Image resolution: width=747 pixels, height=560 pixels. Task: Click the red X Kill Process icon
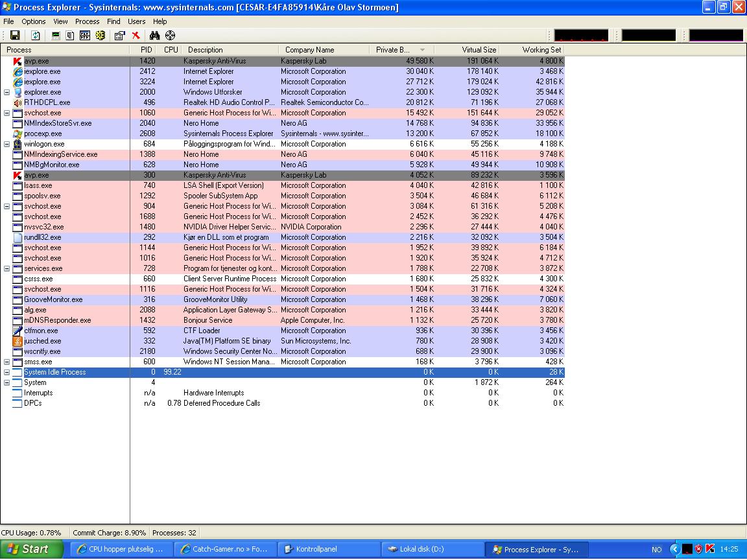coord(136,35)
